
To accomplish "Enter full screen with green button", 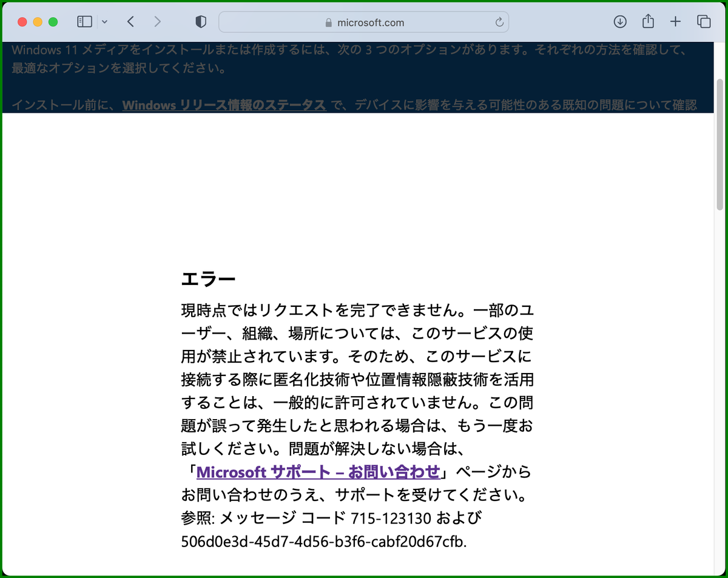I will click(x=53, y=22).
